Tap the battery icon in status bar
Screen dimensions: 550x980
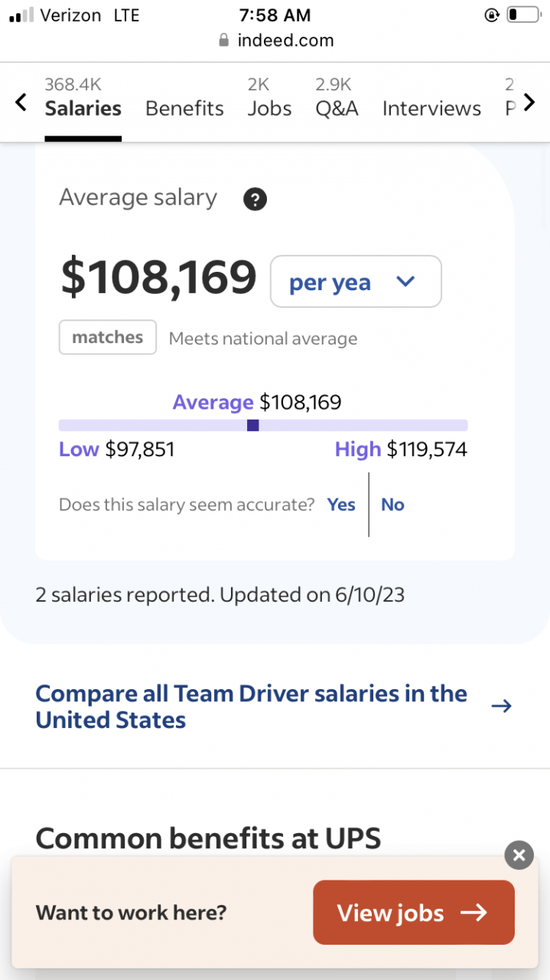click(523, 15)
